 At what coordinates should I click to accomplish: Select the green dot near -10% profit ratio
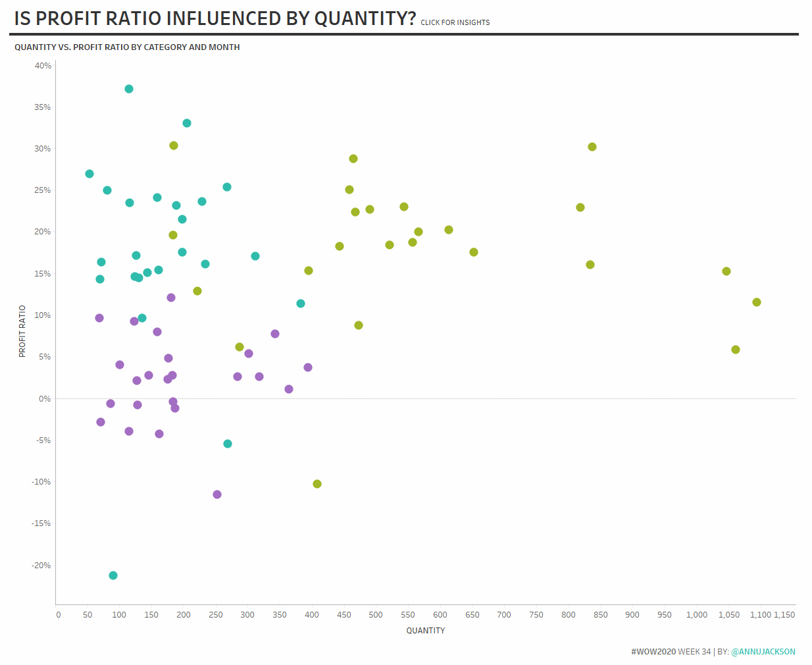[317, 484]
